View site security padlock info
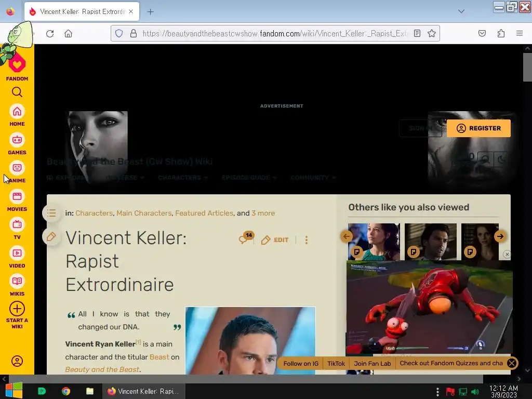The width and height of the screenshot is (532, 399). point(134,33)
